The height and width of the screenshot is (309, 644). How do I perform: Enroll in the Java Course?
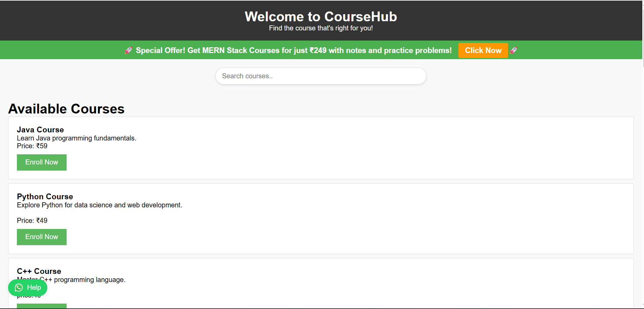42,162
